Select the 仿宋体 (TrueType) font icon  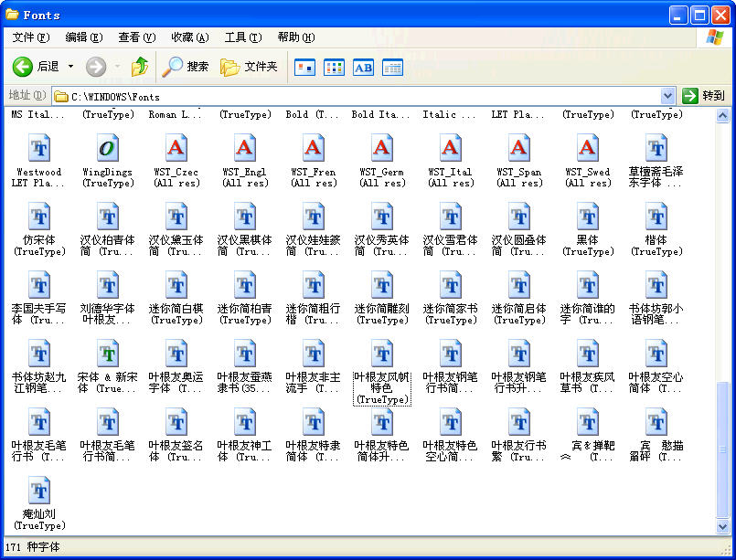click(39, 217)
